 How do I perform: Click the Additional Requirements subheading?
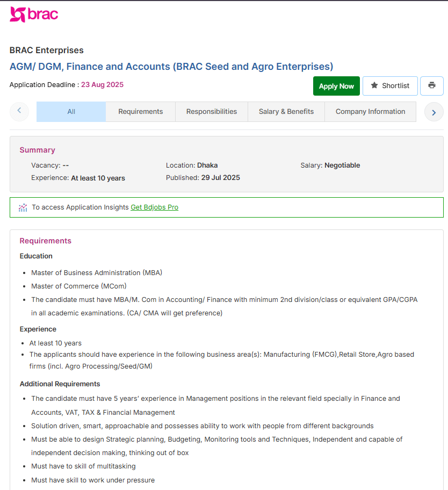(60, 384)
